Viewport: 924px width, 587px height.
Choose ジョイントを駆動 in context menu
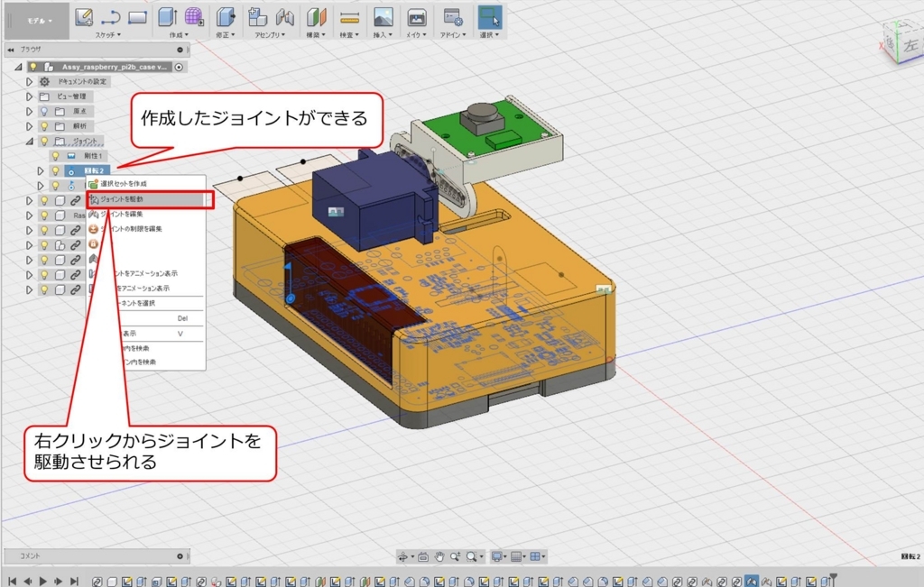coord(146,199)
